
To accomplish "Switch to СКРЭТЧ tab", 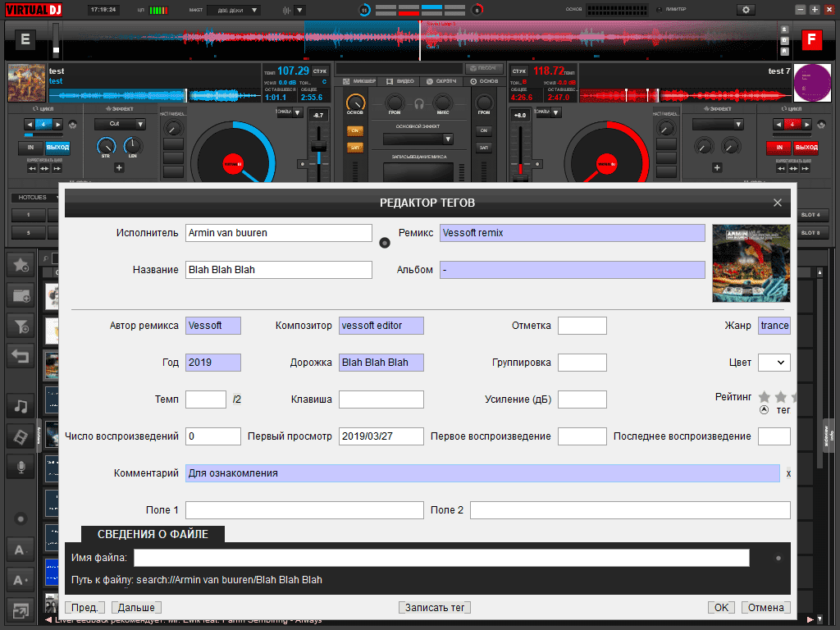I will point(442,81).
